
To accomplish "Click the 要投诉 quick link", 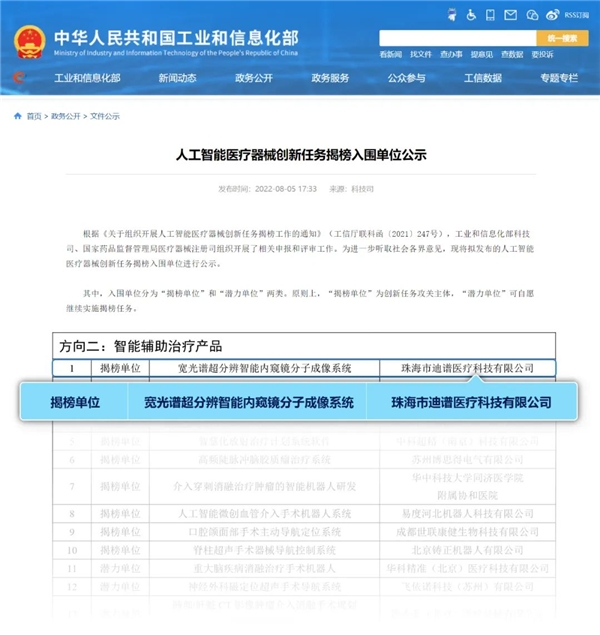I will coord(542,54).
